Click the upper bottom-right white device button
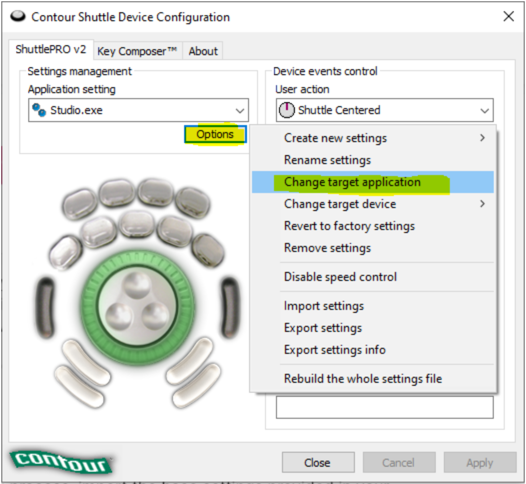This screenshot has height=484, width=526. pos(190,361)
